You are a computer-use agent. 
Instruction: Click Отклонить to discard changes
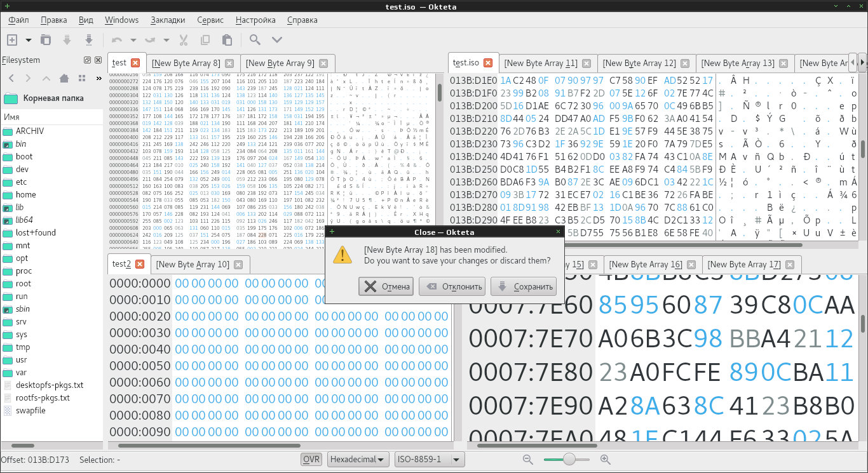tap(452, 286)
